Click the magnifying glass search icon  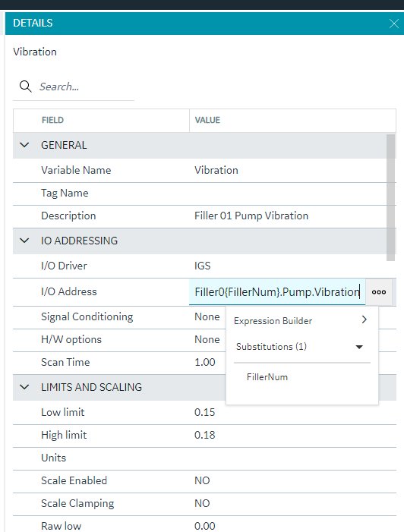26,87
